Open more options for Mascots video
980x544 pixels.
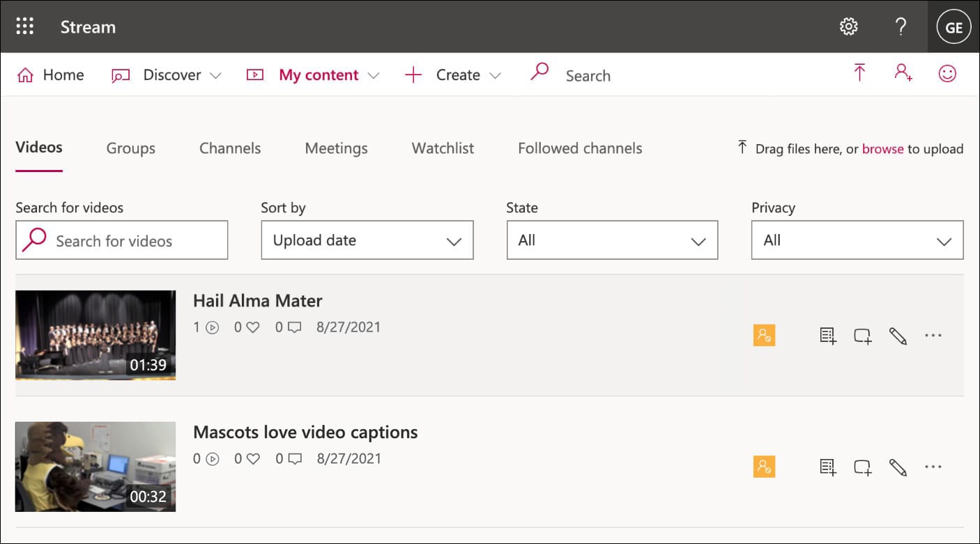[933, 467]
